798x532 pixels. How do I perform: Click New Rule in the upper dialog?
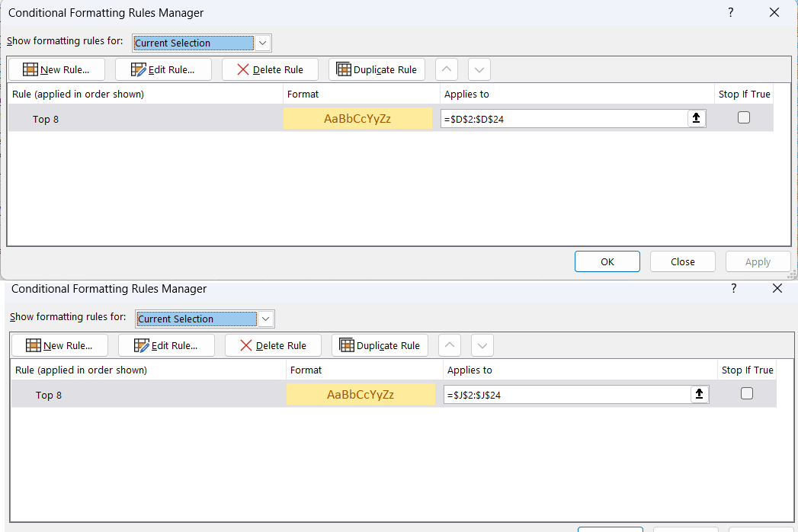[x=56, y=70]
